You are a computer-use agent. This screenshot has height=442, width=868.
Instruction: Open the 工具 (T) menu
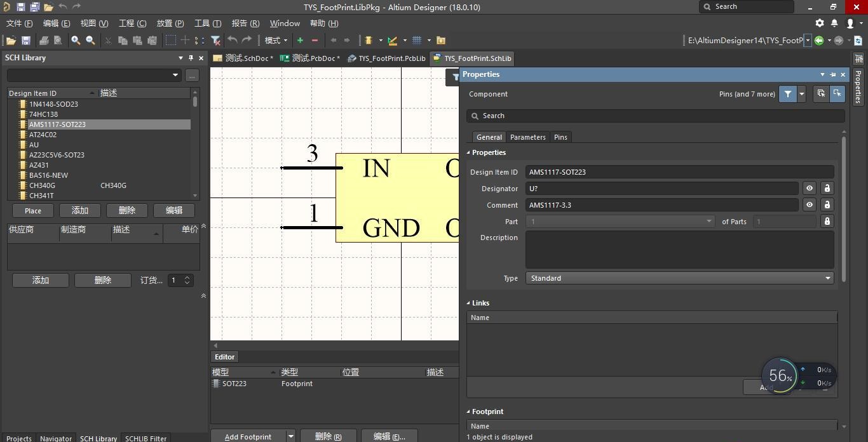pyautogui.click(x=208, y=23)
